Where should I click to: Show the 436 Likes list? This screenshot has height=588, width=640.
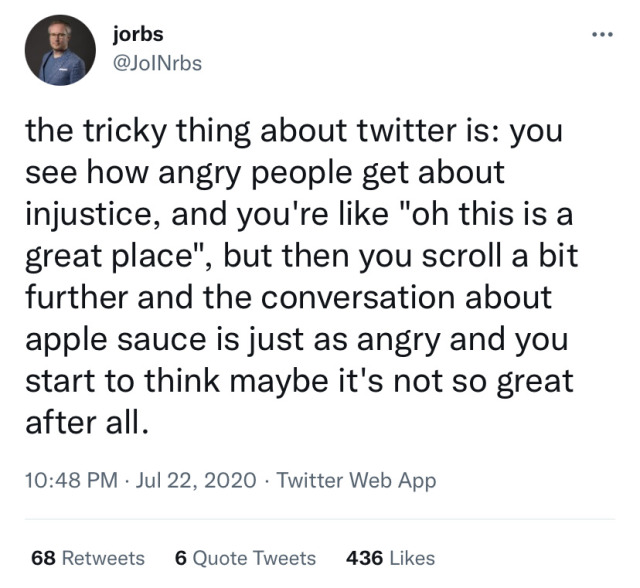coord(390,558)
